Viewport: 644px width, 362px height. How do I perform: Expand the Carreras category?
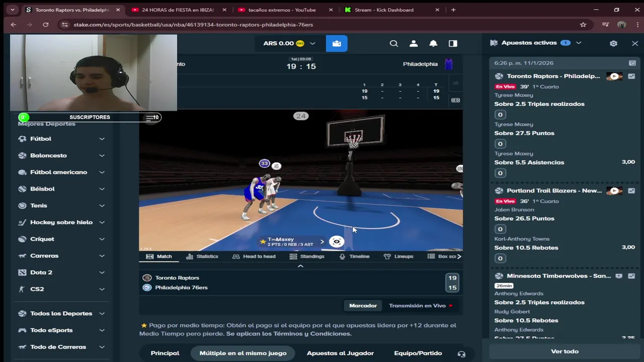click(x=102, y=256)
